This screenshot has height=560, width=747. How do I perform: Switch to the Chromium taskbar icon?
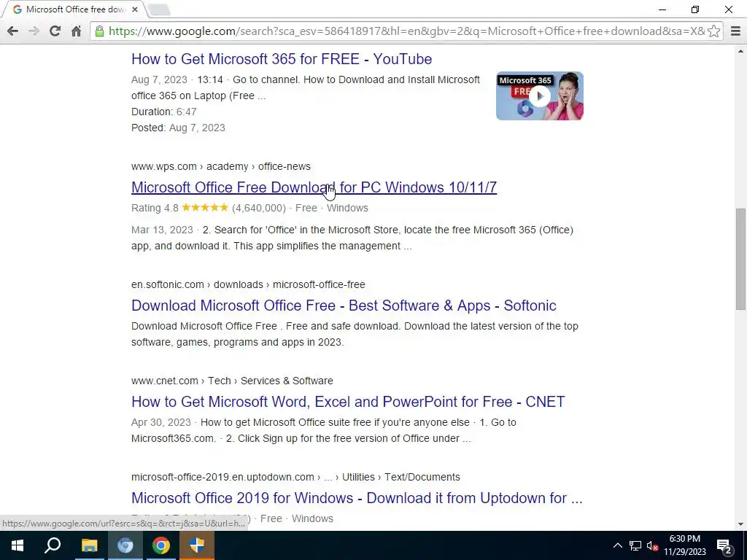coord(125,545)
